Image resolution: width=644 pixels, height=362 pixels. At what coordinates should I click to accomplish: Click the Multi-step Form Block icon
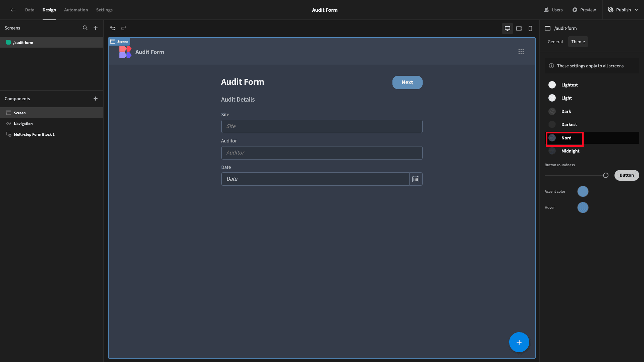click(9, 134)
